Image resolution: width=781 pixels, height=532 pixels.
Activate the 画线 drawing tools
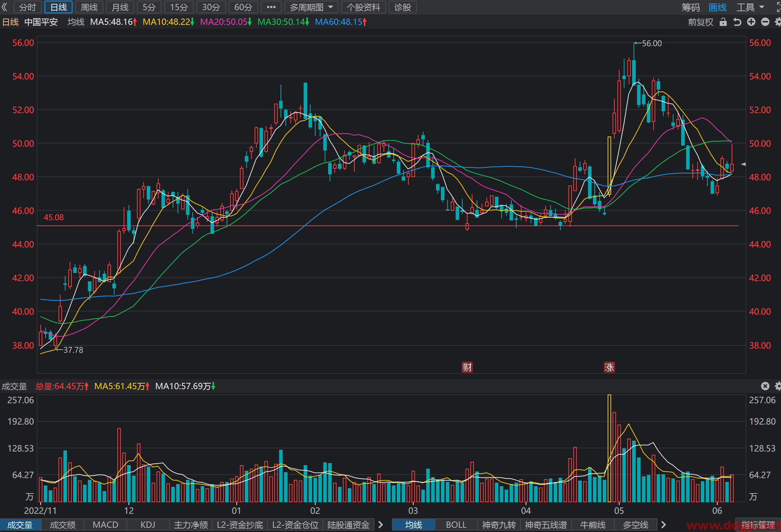tap(718, 7)
